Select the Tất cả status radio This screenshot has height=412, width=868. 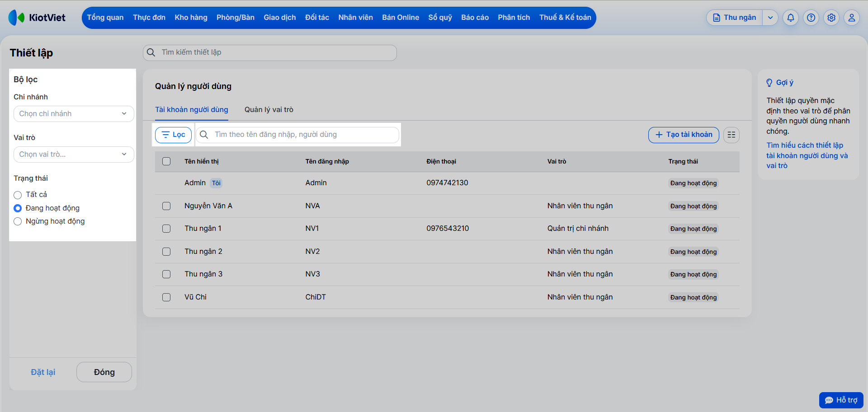pos(18,195)
